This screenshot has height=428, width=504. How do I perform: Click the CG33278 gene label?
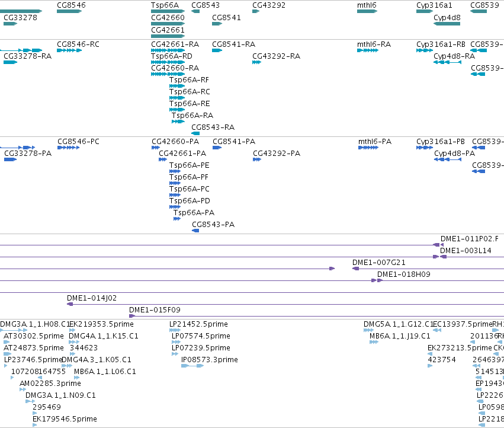pyautogui.click(x=20, y=17)
